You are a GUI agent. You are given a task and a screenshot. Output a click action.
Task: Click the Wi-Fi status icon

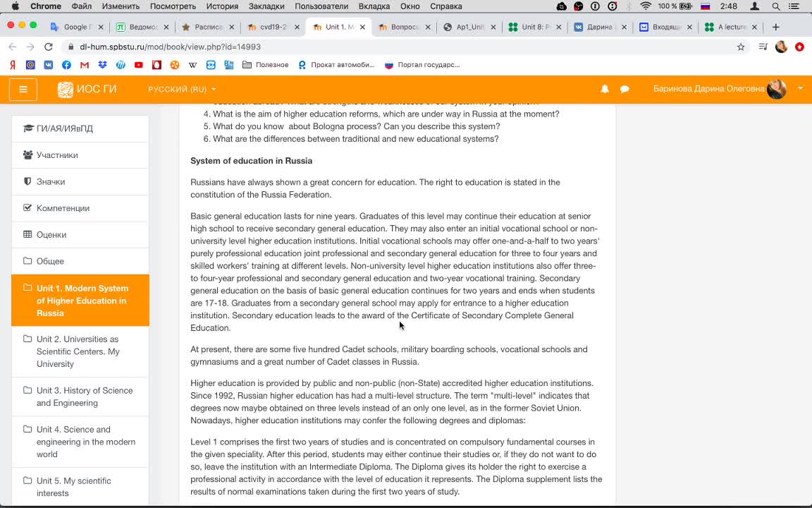click(x=645, y=6)
